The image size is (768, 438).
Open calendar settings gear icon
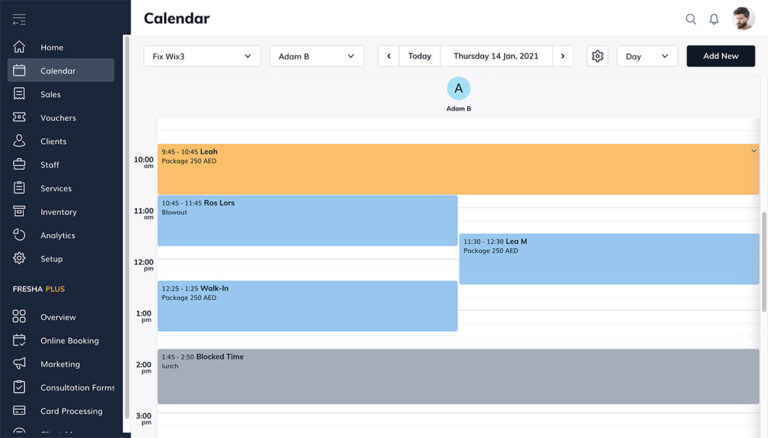tap(597, 57)
